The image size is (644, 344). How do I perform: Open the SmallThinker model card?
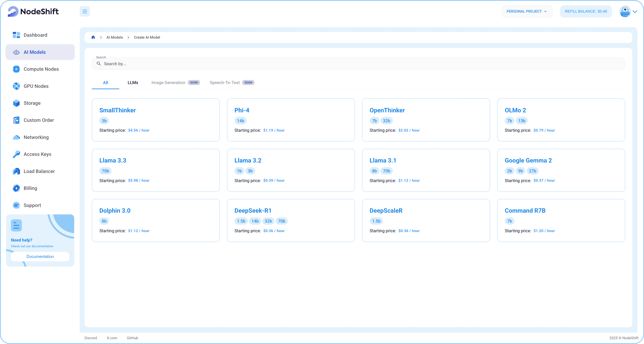(x=155, y=120)
